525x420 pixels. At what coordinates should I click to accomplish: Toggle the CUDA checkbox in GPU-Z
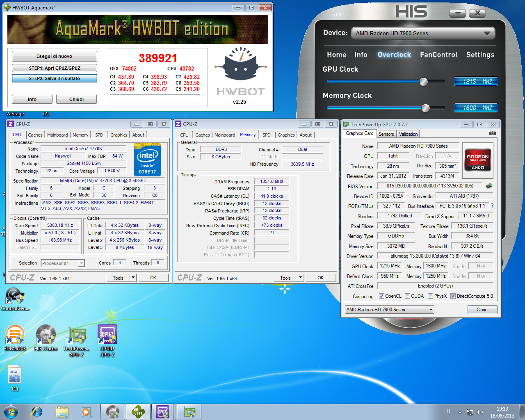tap(407, 296)
